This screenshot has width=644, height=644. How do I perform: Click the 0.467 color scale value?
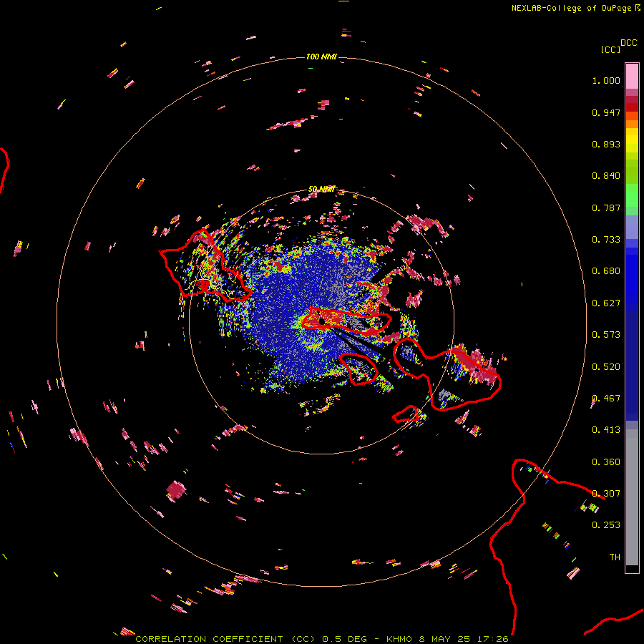(606, 399)
